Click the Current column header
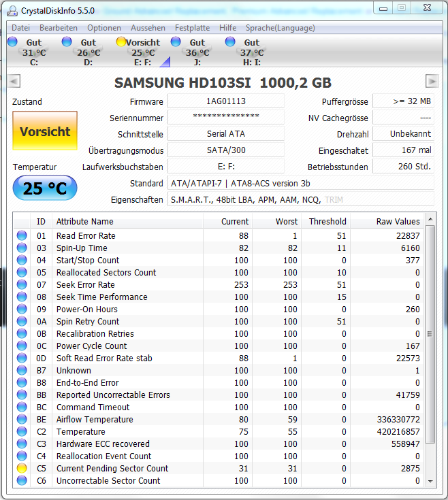The image size is (448, 500). point(228,222)
